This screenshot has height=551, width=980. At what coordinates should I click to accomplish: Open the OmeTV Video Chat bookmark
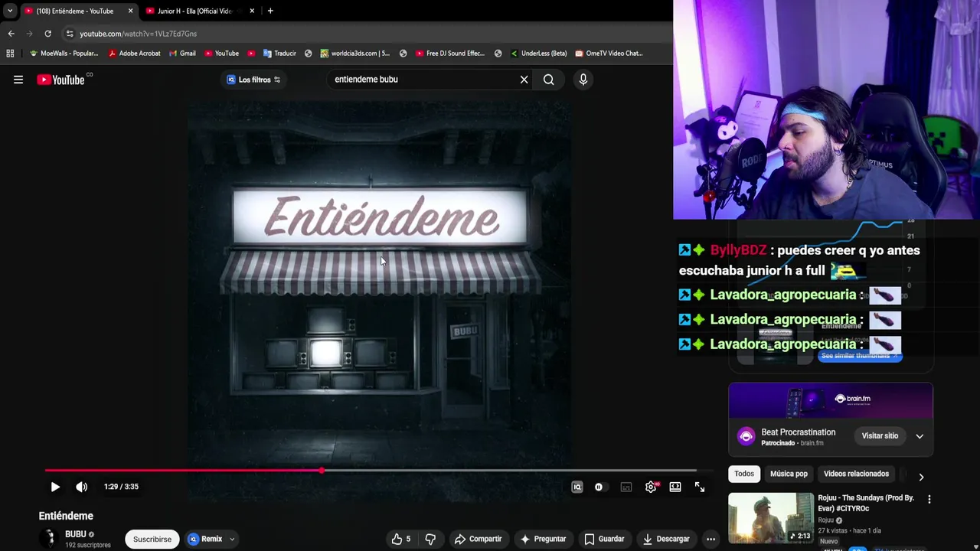pyautogui.click(x=609, y=54)
